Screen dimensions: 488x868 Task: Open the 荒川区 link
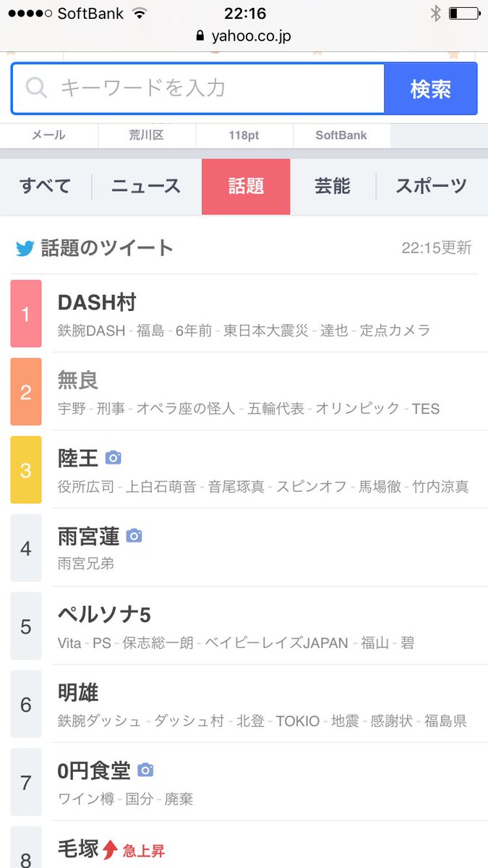coord(146,135)
